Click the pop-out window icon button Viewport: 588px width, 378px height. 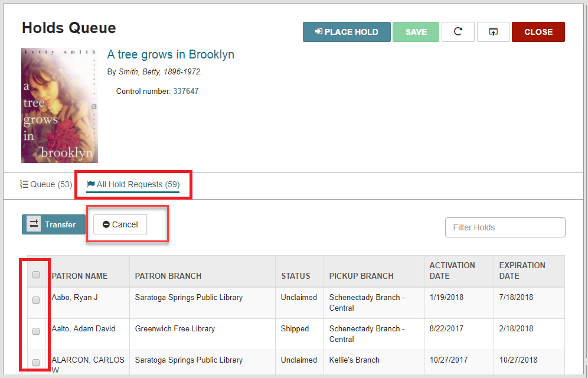click(x=493, y=32)
